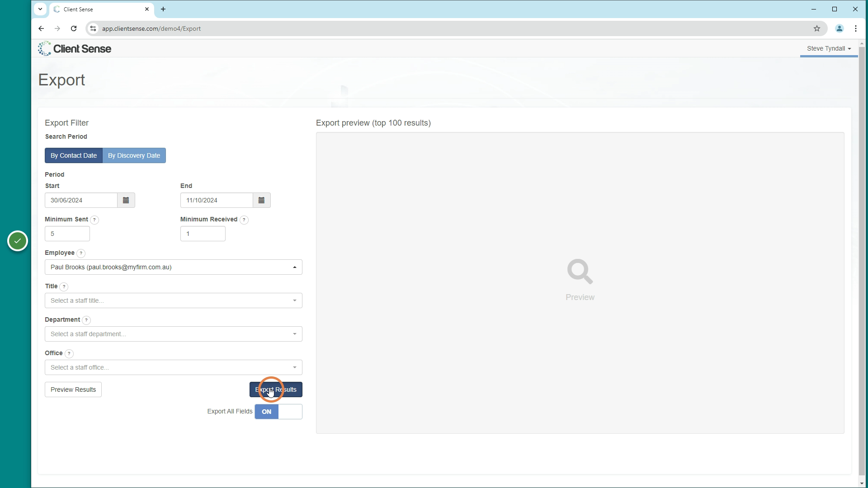Click the Minimum Received input field
Screen dimensions: 868x488
tap(203, 234)
